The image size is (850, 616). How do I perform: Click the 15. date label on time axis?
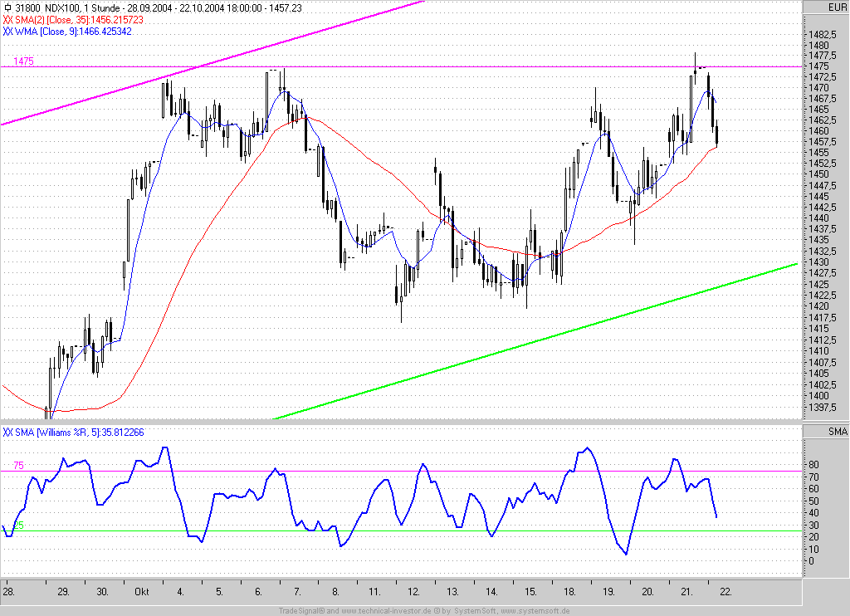point(530,592)
